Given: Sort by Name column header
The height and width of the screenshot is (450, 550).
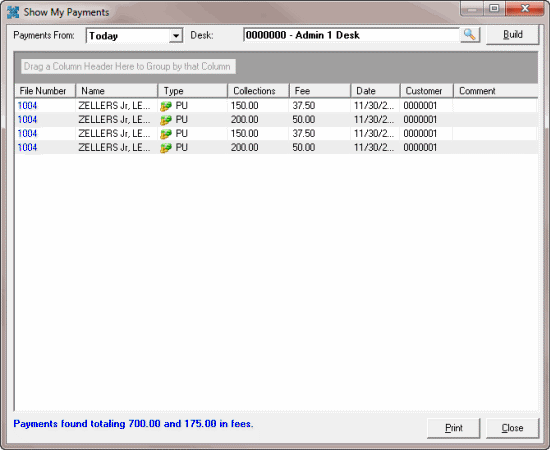Looking at the screenshot, I should click(117, 91).
